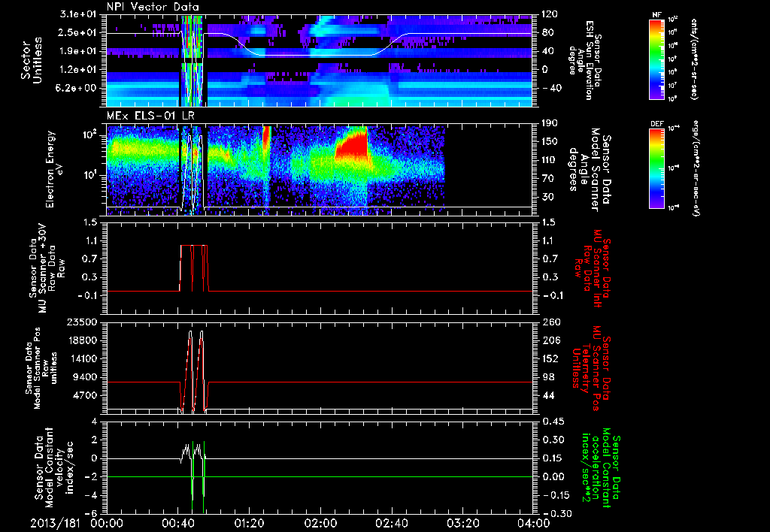This screenshot has width=770, height=532.
Task: Click the '02:40' time tick label
Action: pos(391,523)
